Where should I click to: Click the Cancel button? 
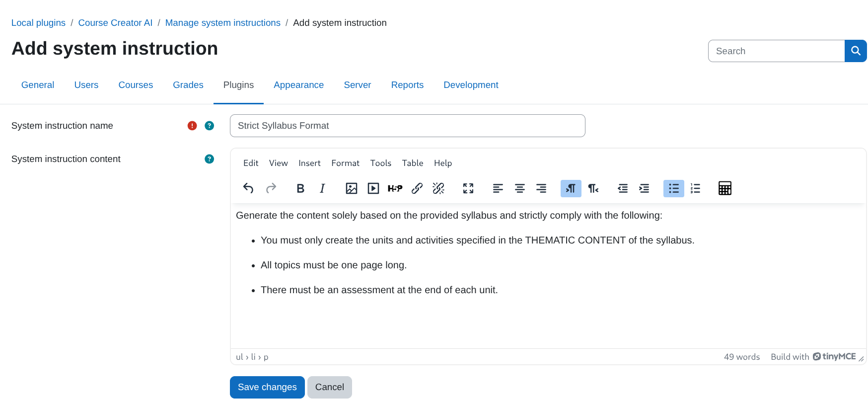tap(330, 387)
